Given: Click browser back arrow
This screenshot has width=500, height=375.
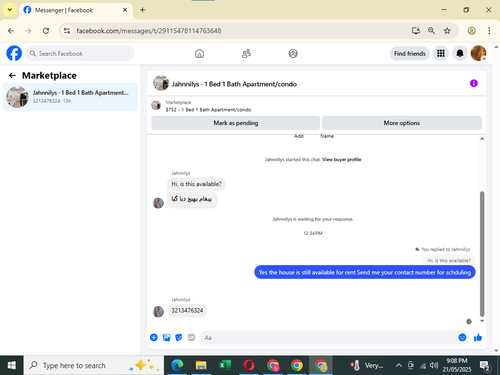Looking at the screenshot, I should [x=11, y=31].
